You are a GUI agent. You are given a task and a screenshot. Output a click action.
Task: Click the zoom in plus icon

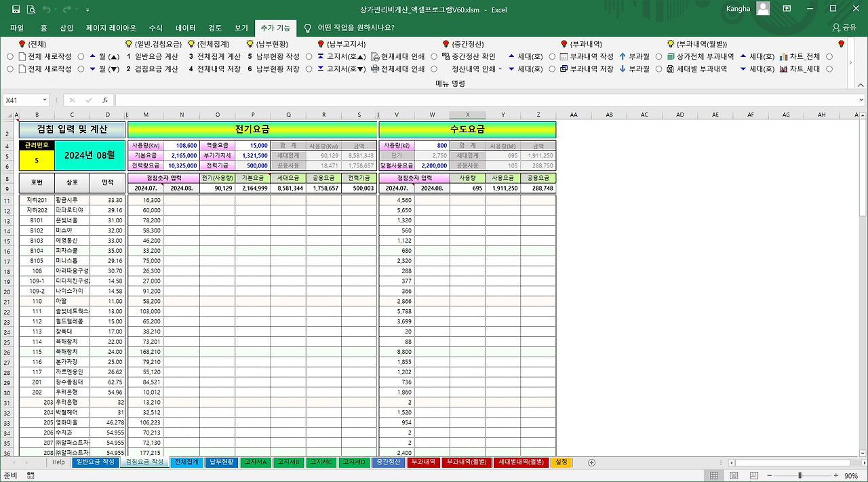tap(837, 476)
